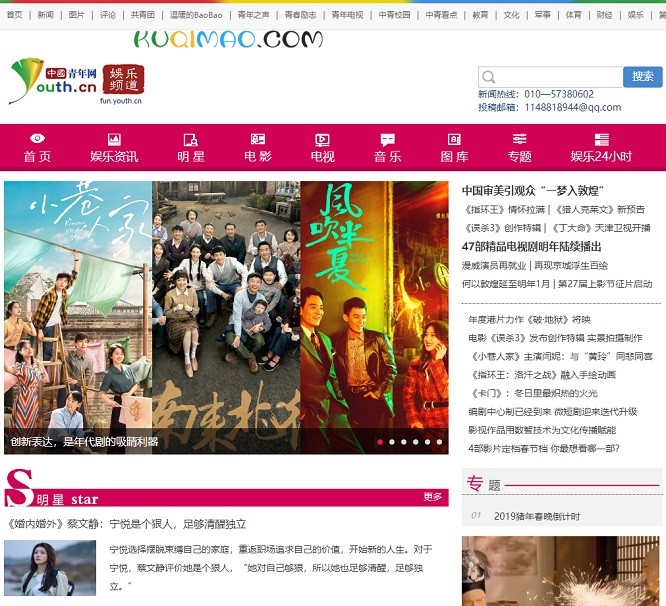Open top bar link 青年电视

click(347, 15)
